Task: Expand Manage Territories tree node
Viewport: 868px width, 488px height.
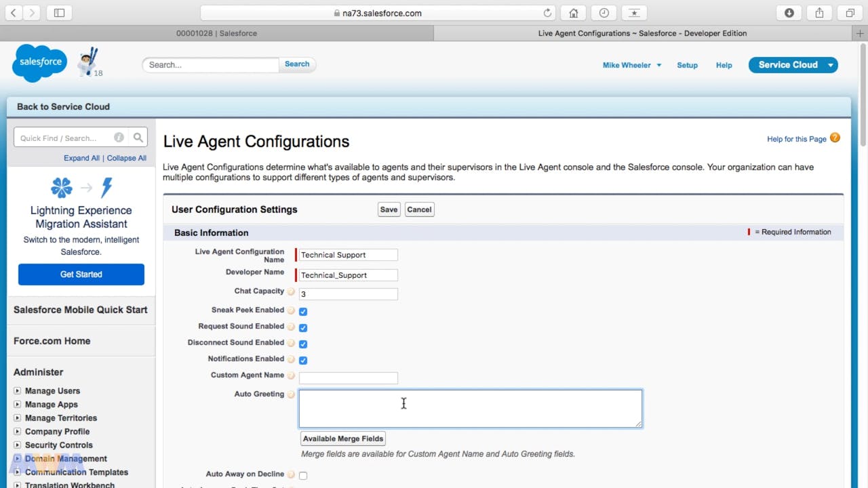Action: (x=18, y=418)
